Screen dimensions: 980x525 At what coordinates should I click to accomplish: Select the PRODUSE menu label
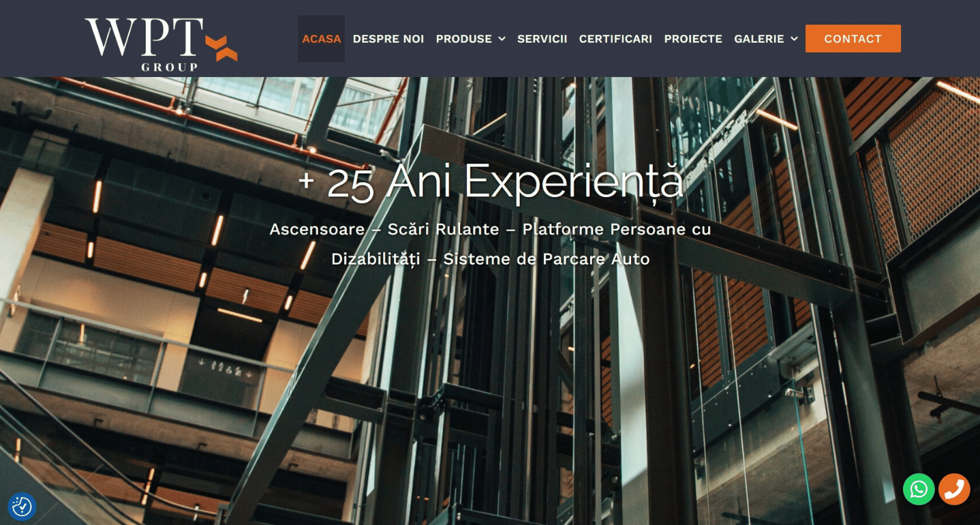click(463, 39)
